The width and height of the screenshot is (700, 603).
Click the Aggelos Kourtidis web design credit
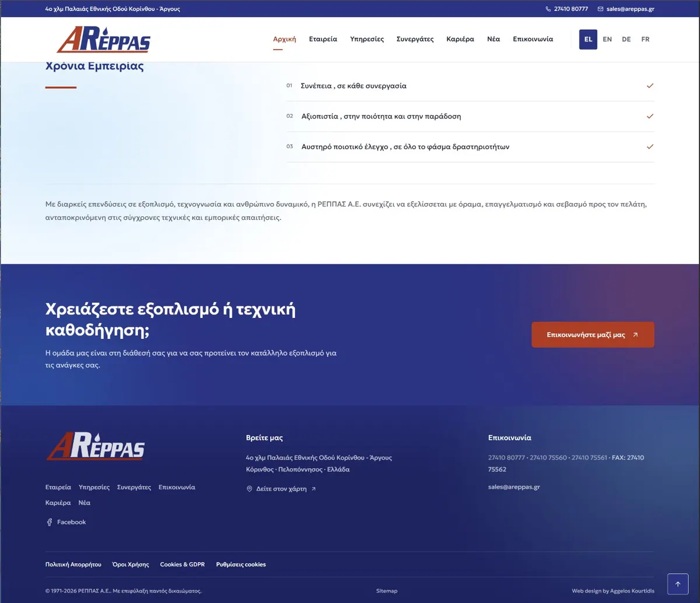(613, 591)
